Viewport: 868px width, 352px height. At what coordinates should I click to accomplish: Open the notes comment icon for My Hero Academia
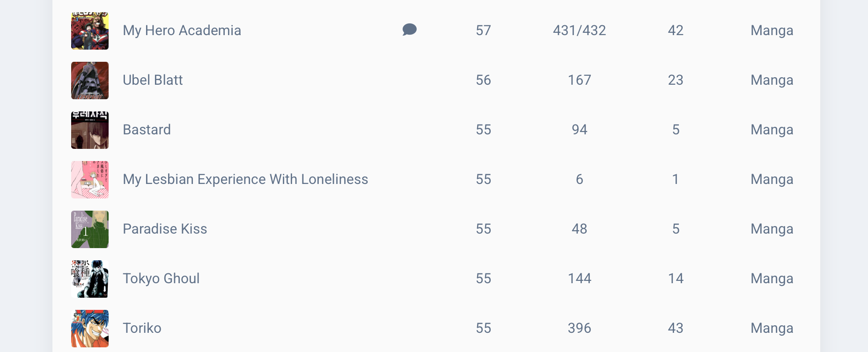pyautogui.click(x=409, y=30)
